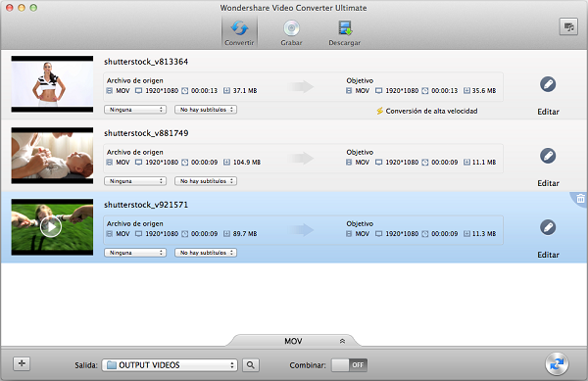Click target size 35.6 MB
This screenshot has width=588, height=381.
(x=484, y=91)
